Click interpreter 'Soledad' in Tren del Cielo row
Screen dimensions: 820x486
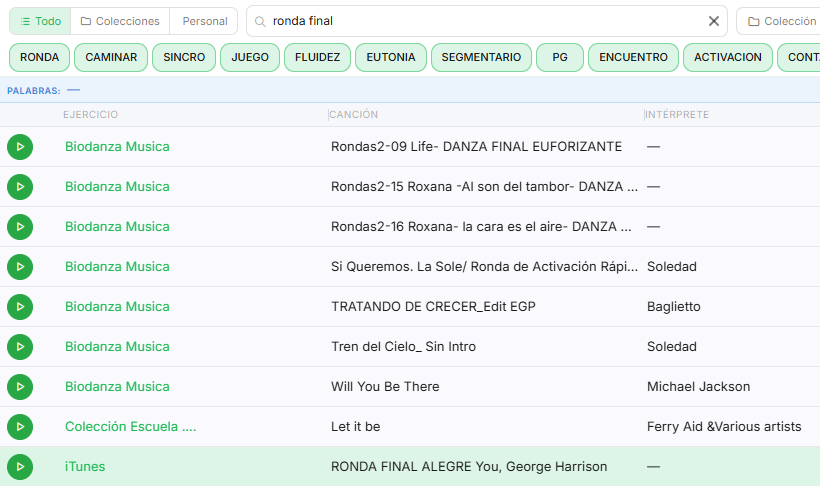pos(671,347)
